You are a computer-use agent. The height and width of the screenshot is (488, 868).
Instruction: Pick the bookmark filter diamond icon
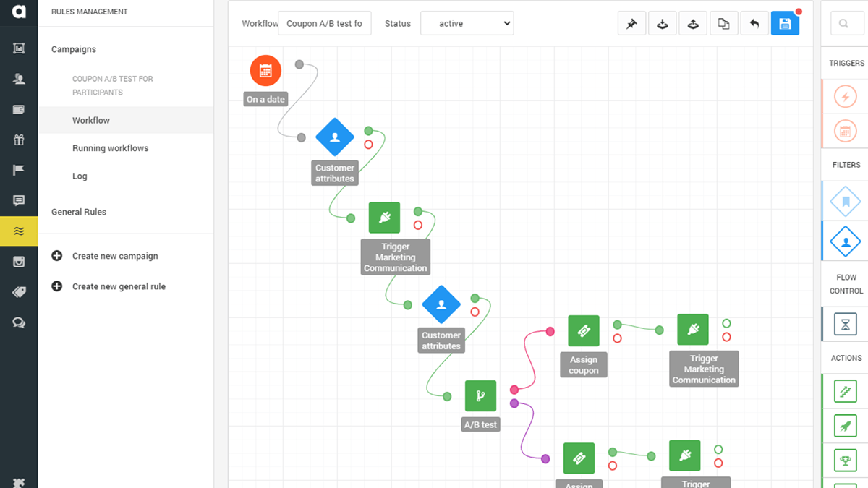pos(845,202)
